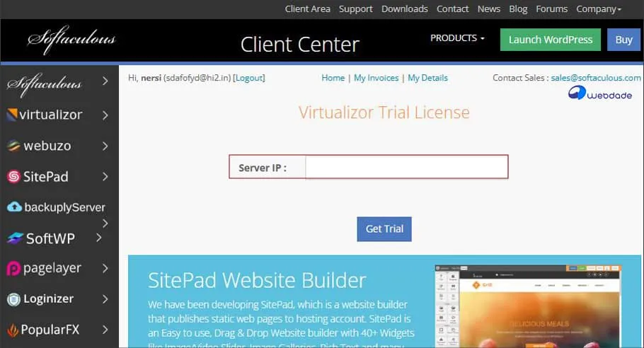Open the Company dropdown menu
This screenshot has height=348, width=644.
coord(598,9)
